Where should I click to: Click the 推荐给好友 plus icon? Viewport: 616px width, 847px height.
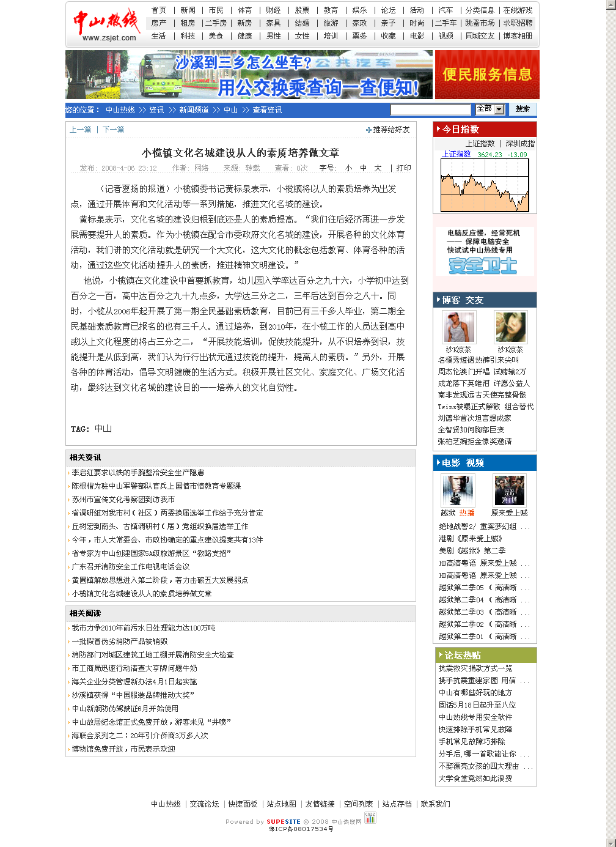[369, 130]
